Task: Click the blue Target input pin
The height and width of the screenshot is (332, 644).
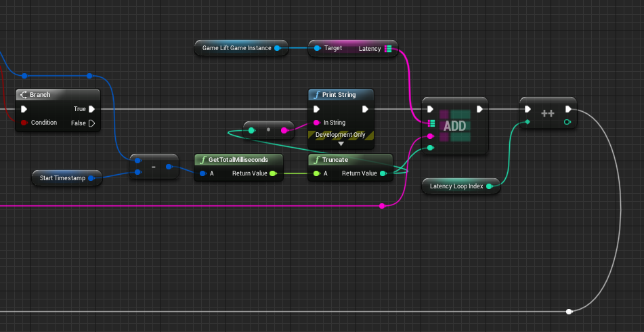Action: pyautogui.click(x=317, y=49)
